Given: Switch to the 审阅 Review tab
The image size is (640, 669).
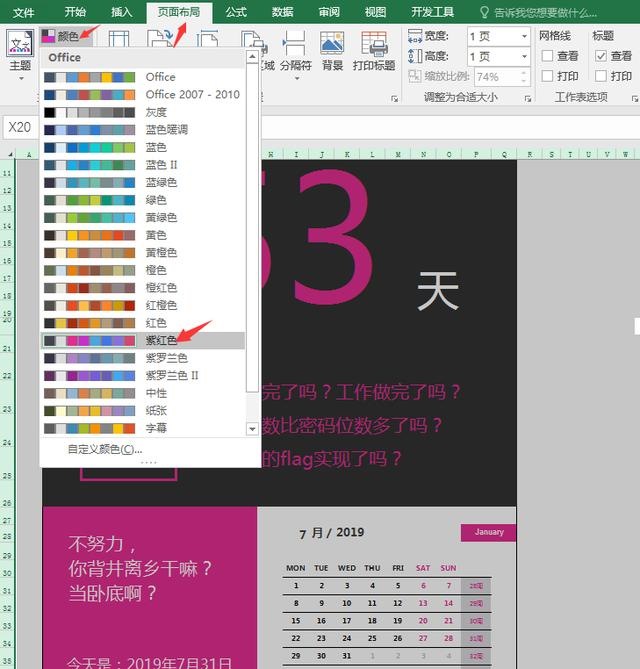Looking at the screenshot, I should pos(329,12).
